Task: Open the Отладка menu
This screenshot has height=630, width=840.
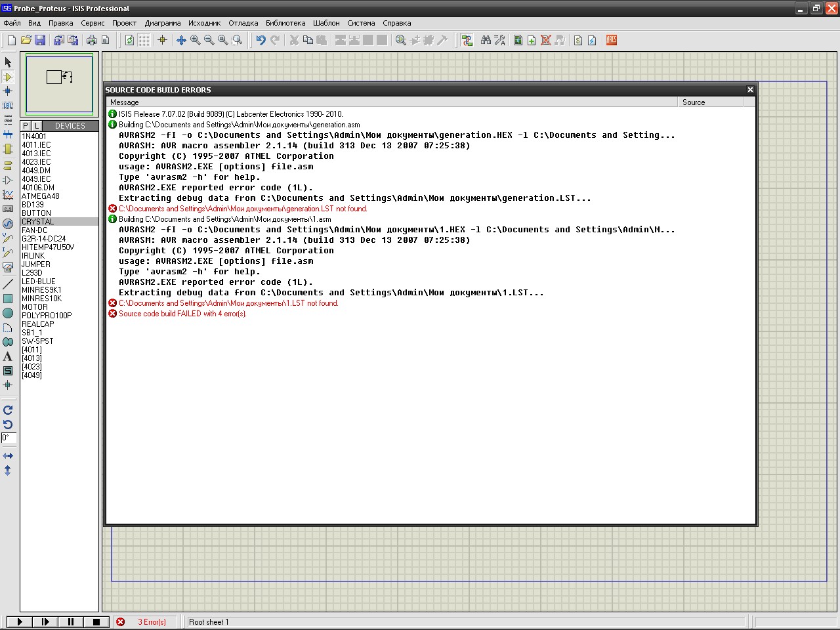Action: 243,23
